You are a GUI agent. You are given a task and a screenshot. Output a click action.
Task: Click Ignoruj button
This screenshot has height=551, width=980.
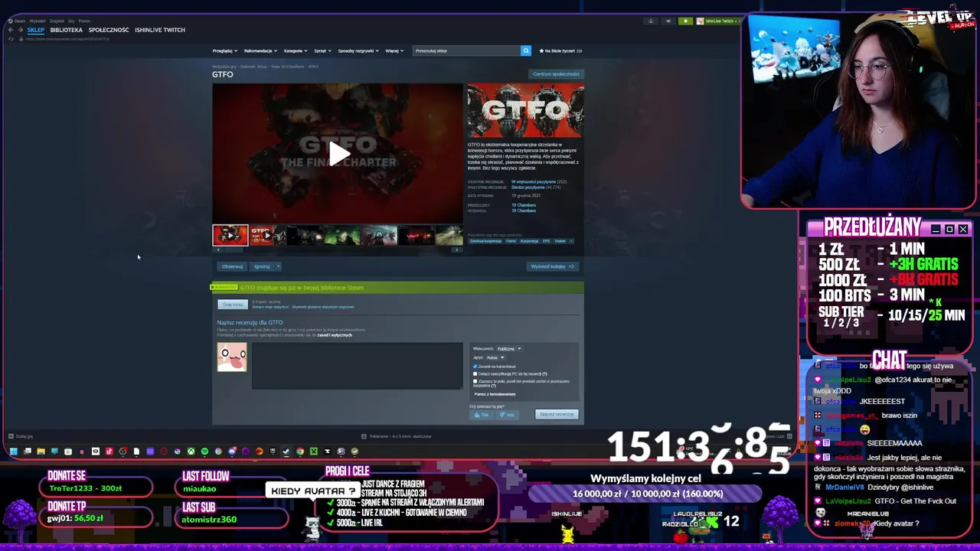[x=262, y=266]
